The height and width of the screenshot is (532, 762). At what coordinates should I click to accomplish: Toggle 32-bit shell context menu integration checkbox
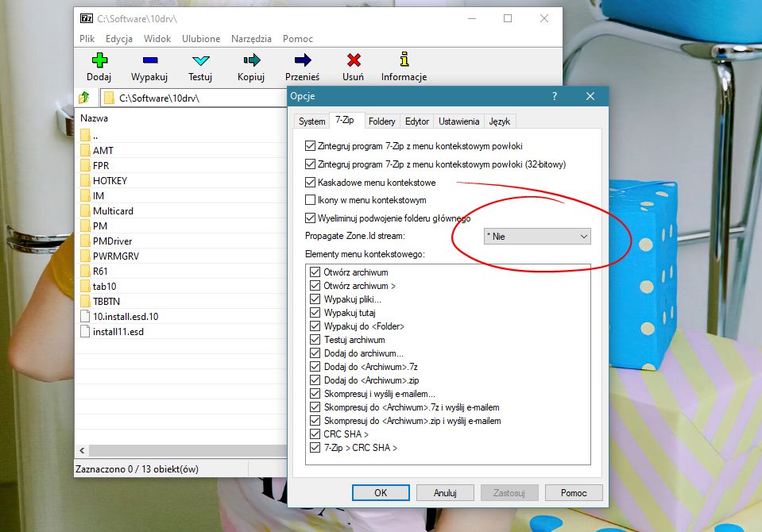click(310, 164)
